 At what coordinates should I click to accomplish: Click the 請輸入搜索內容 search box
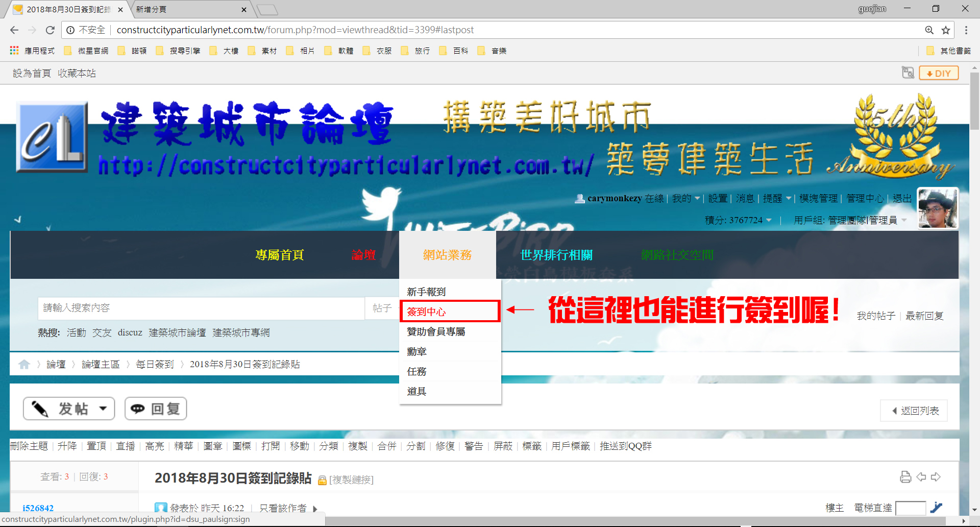click(201, 308)
